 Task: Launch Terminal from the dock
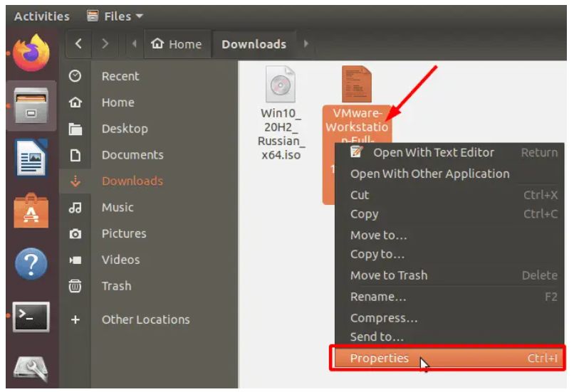pos(31,317)
